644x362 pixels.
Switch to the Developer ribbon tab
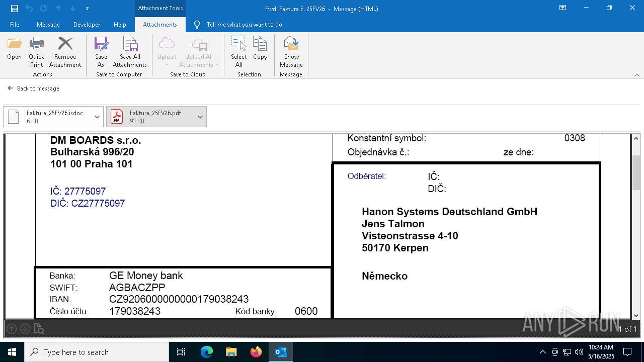[87, 24]
